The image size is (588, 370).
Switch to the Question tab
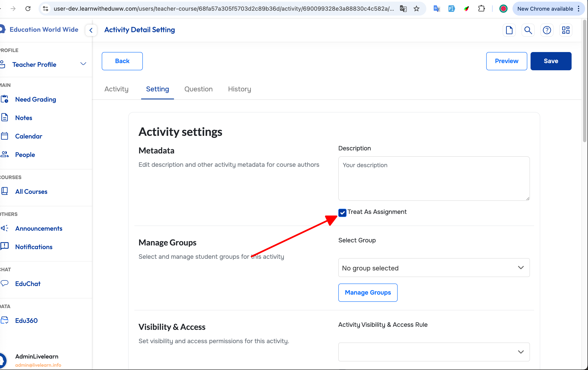[198, 89]
